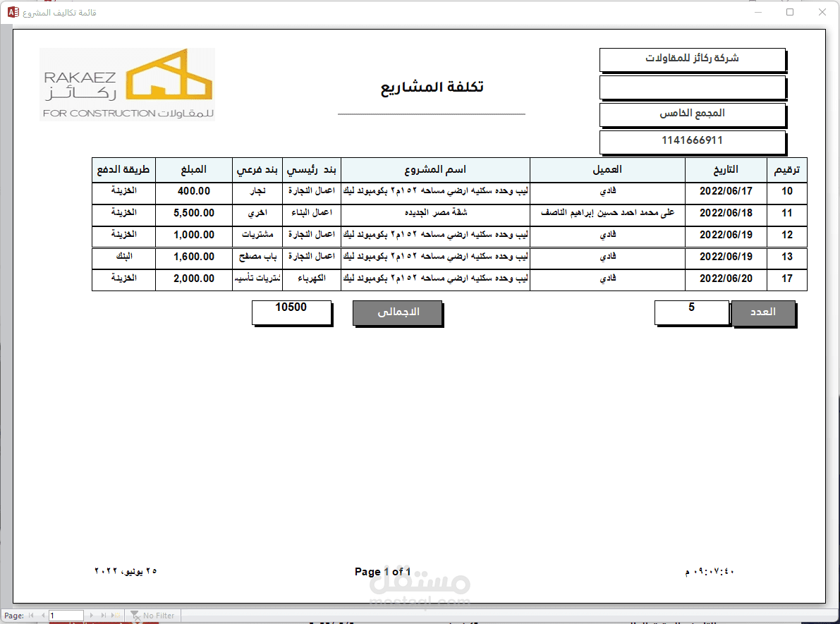
Task: Click the total value 10500 box
Action: click(x=291, y=312)
